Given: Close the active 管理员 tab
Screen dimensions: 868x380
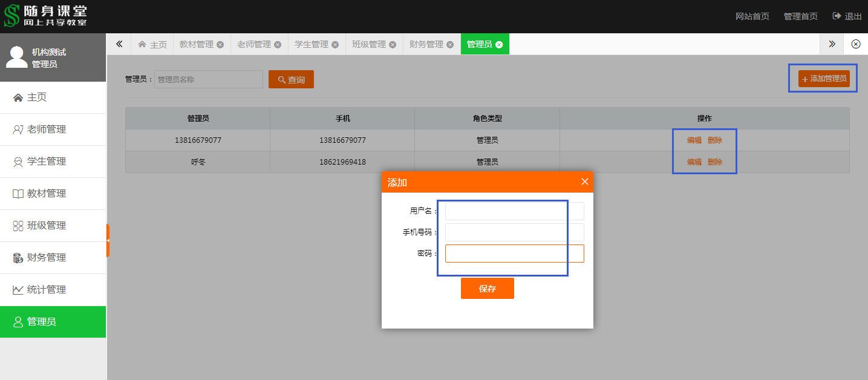Looking at the screenshot, I should pyautogui.click(x=498, y=45).
